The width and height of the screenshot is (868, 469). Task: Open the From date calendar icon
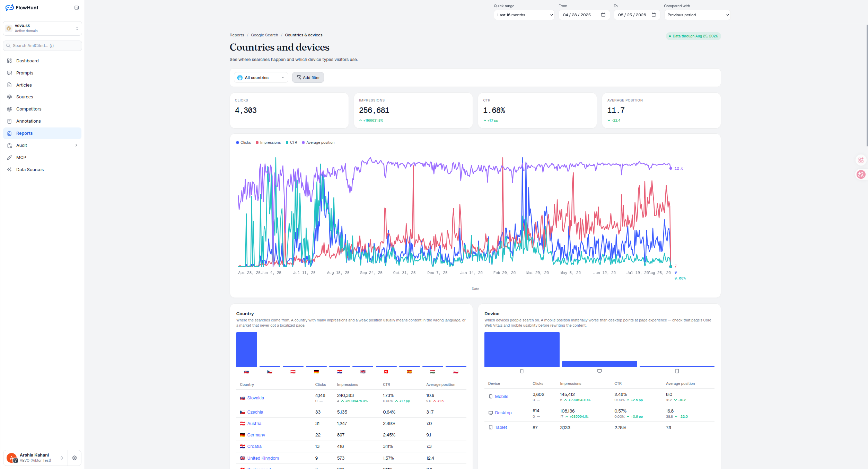(603, 15)
